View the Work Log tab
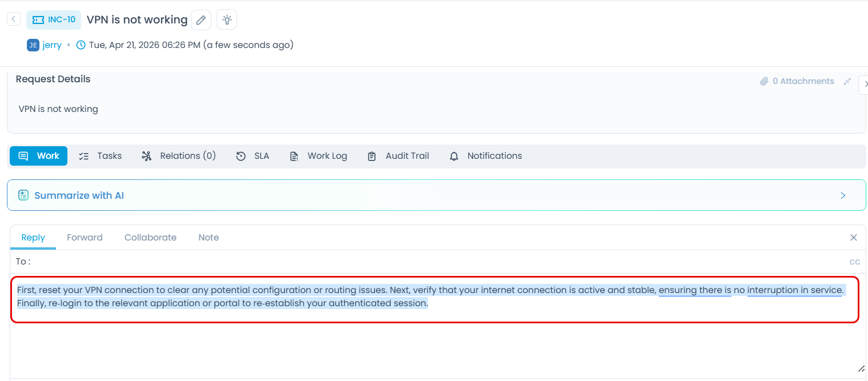The width and height of the screenshot is (868, 381). click(x=318, y=156)
